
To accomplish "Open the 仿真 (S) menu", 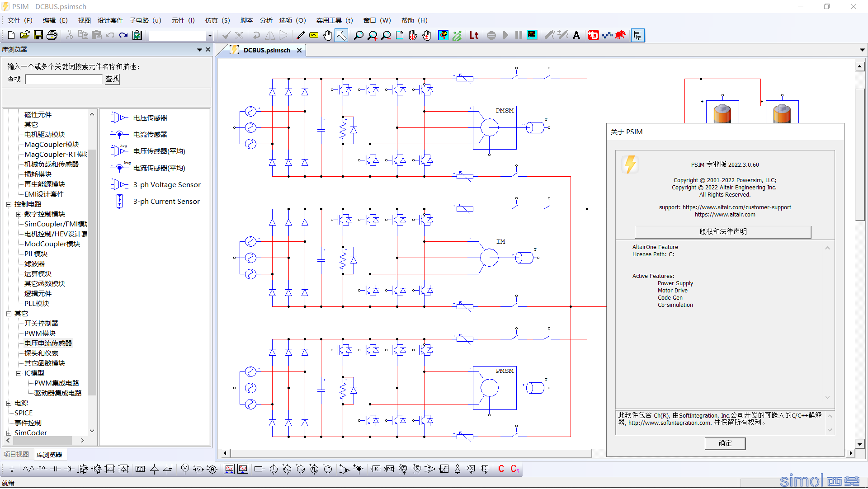I will (x=217, y=20).
